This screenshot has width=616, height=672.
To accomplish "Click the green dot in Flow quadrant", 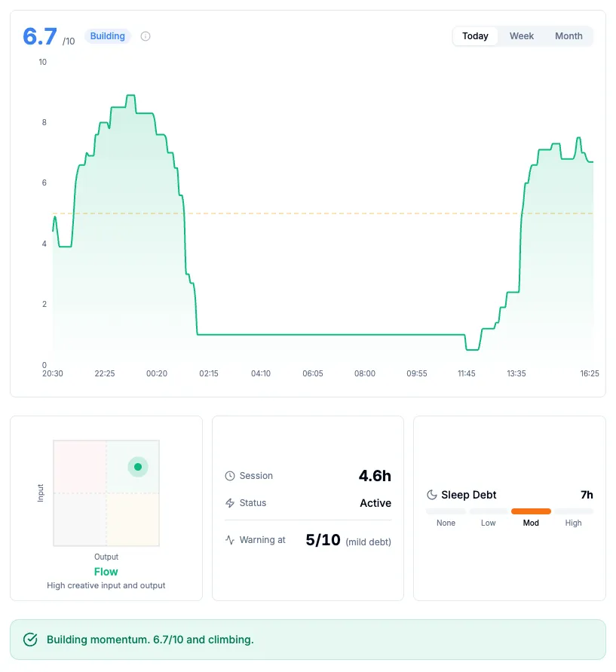I will [138, 467].
